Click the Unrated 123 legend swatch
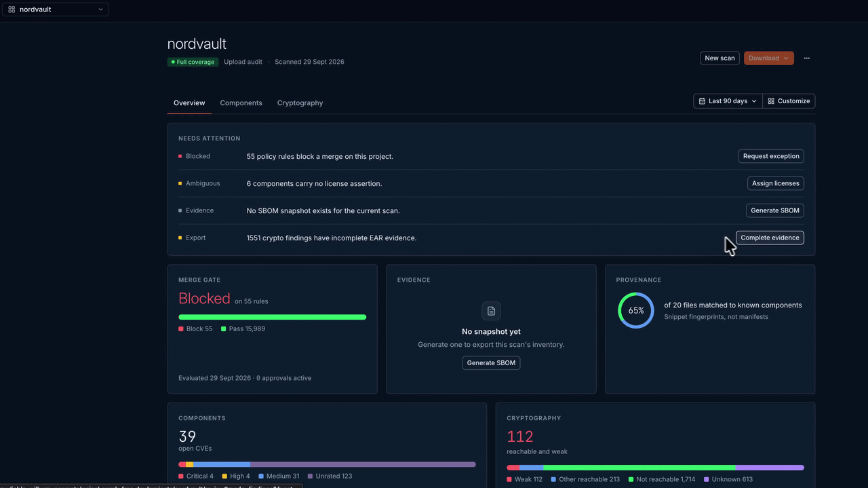Screen dimensions: 868x488 pos(311,476)
